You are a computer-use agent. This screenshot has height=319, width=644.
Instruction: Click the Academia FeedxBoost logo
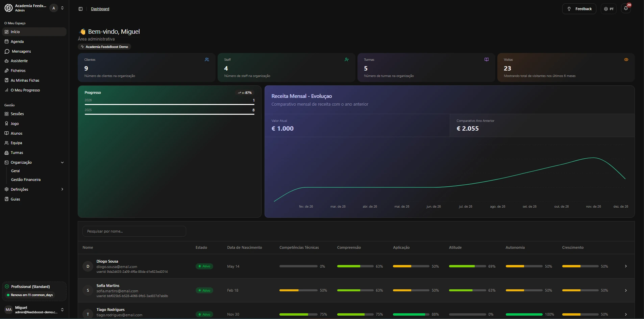pos(8,8)
